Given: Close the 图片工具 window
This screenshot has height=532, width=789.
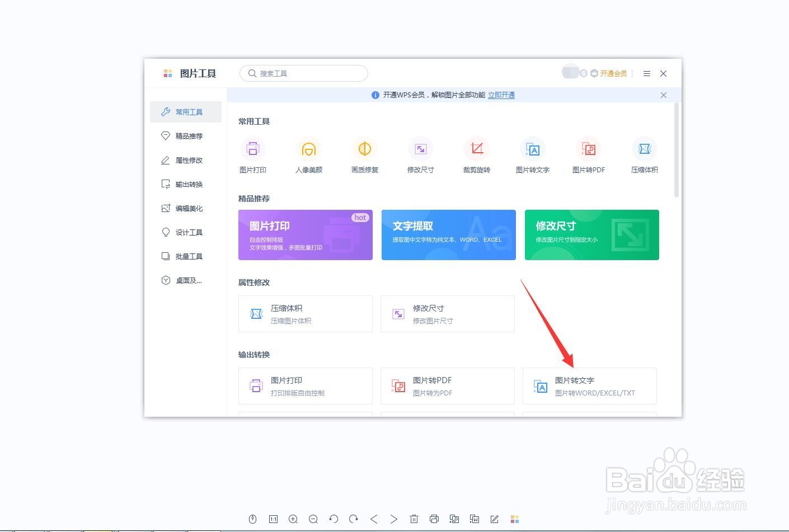Looking at the screenshot, I should (663, 73).
